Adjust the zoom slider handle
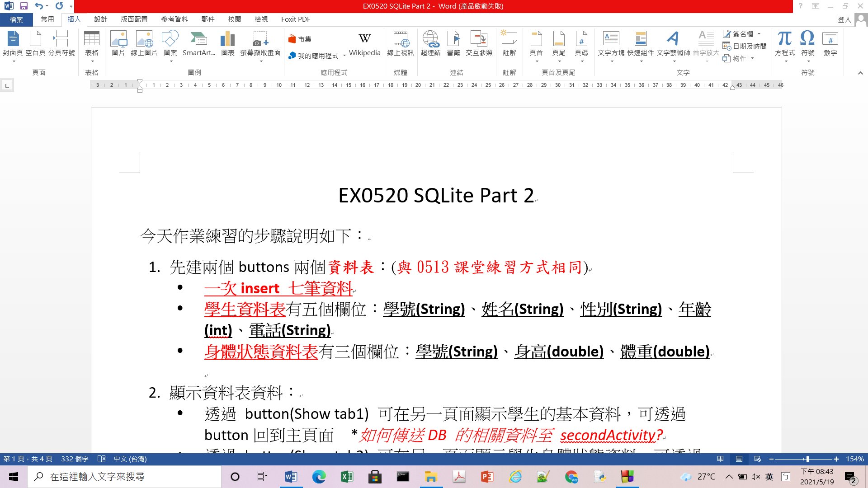Screen dimensions: 868x488 tap(807, 459)
